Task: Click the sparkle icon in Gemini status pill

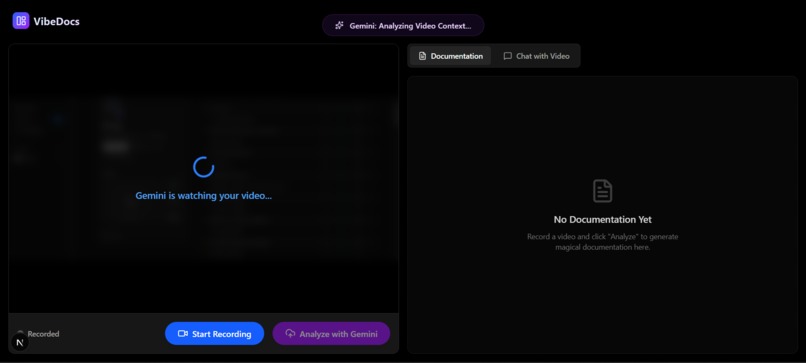Action: click(x=339, y=25)
